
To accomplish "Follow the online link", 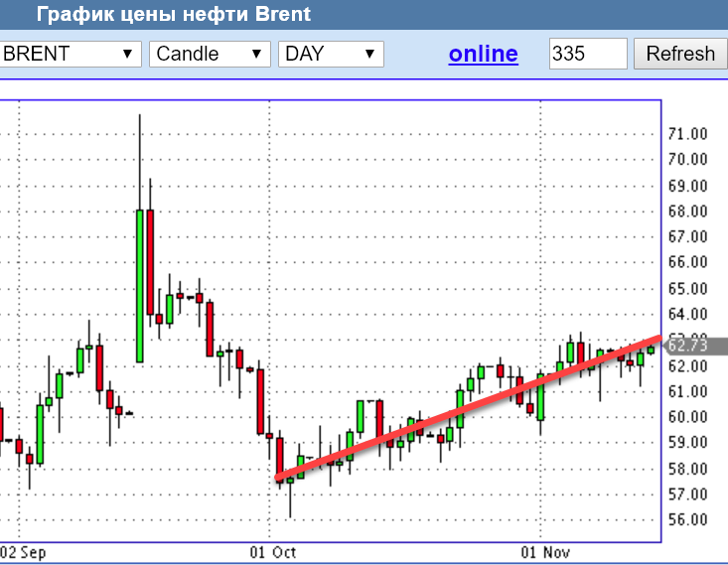I will pos(483,54).
